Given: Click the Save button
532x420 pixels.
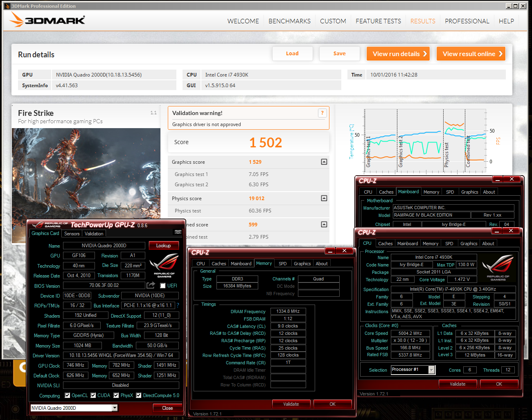Looking at the screenshot, I should 340,54.
